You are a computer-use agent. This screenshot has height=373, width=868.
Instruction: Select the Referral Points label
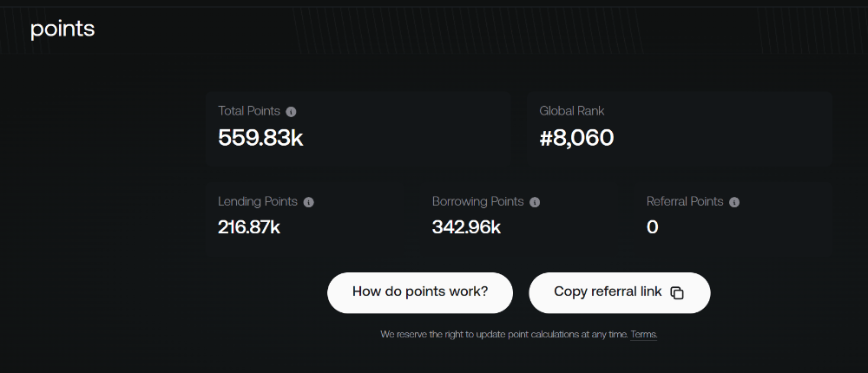(x=685, y=201)
